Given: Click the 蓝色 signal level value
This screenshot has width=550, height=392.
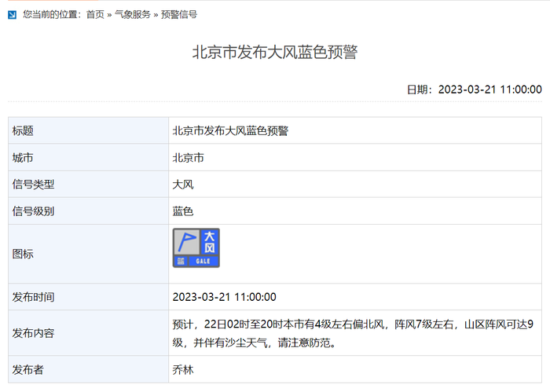Looking at the screenshot, I should pos(183,211).
